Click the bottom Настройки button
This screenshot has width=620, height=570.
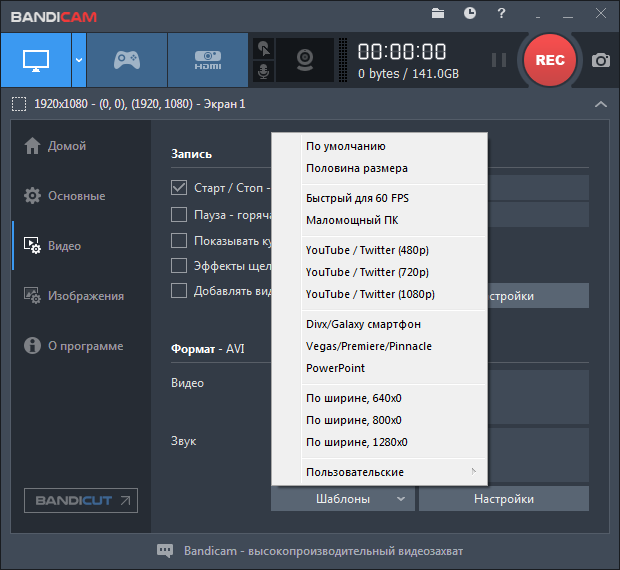point(503,499)
